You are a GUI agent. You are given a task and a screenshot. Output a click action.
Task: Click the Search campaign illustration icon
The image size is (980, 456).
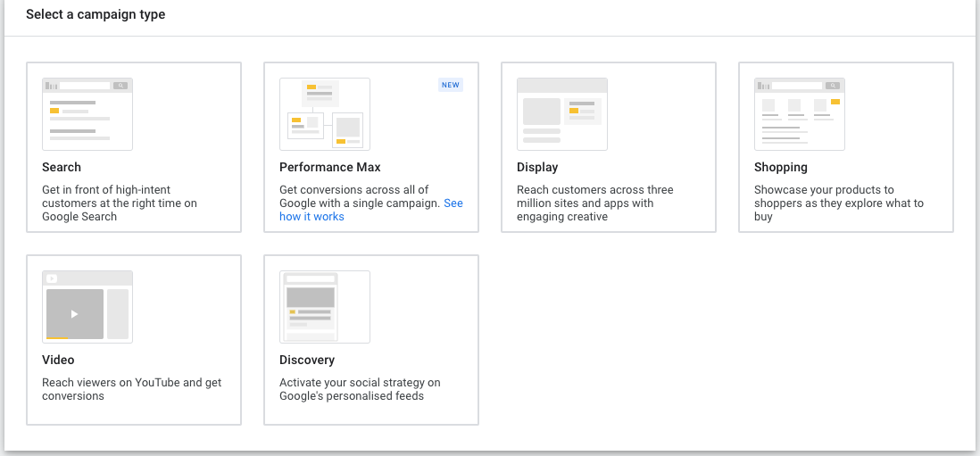point(87,113)
